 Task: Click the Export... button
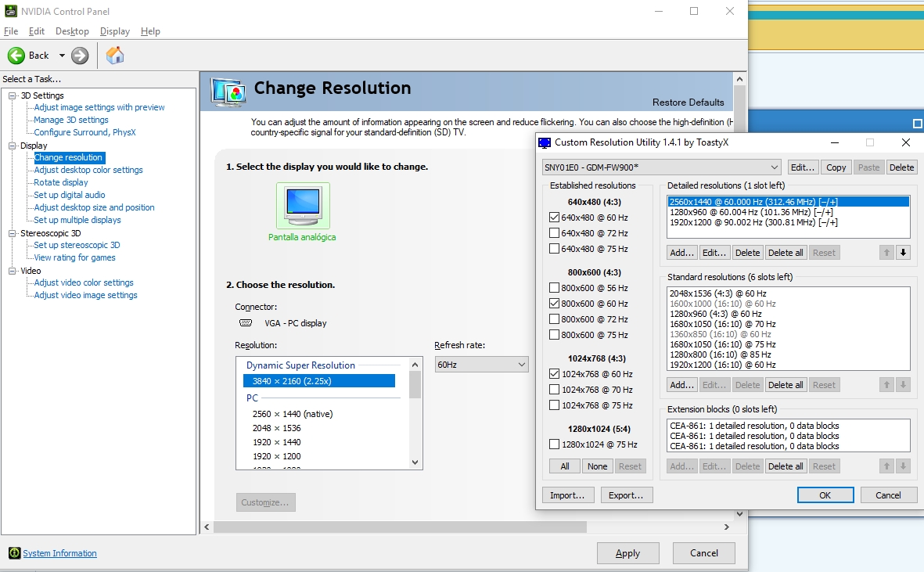625,495
